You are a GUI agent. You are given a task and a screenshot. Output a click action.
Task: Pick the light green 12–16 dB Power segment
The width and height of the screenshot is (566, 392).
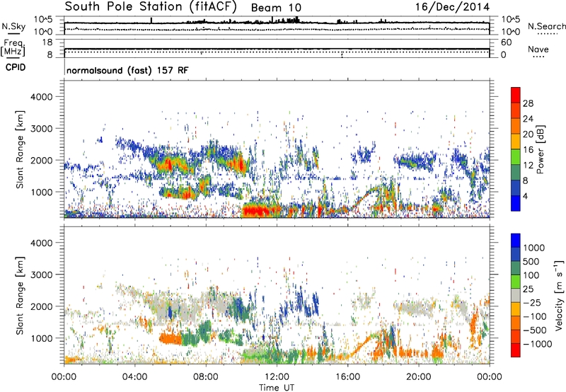pos(516,157)
